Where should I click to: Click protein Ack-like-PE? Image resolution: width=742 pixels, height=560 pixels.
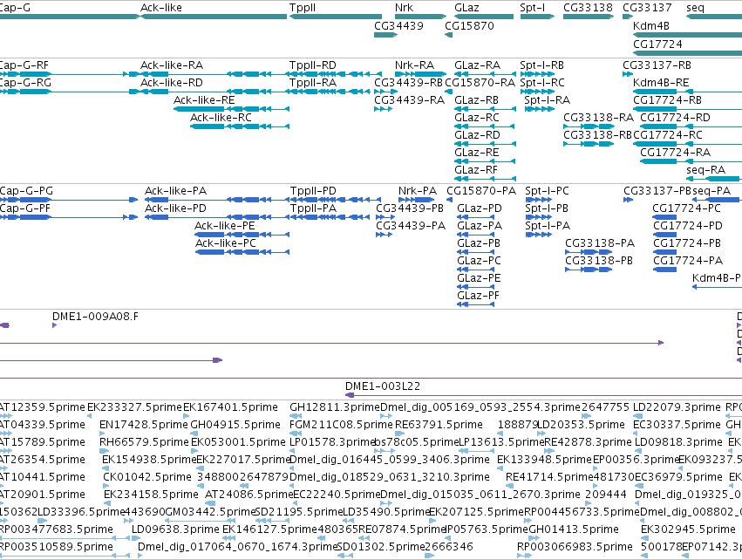click(225, 226)
